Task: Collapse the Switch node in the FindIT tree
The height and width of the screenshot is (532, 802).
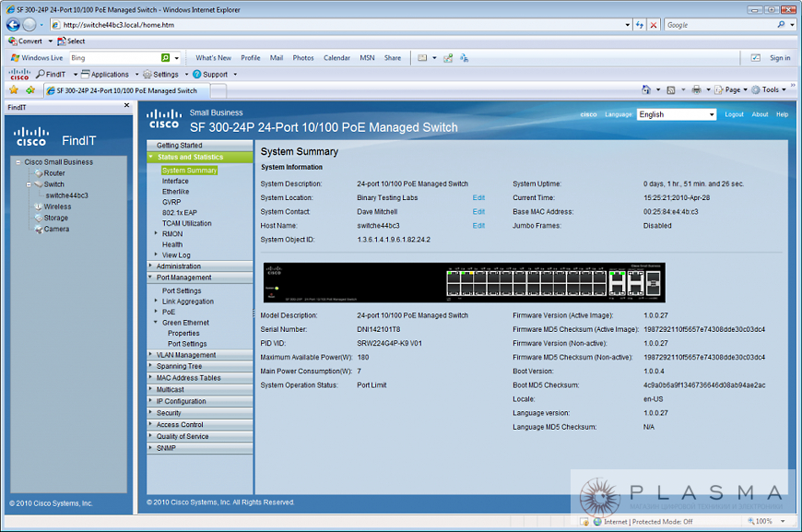Action: click(29, 184)
